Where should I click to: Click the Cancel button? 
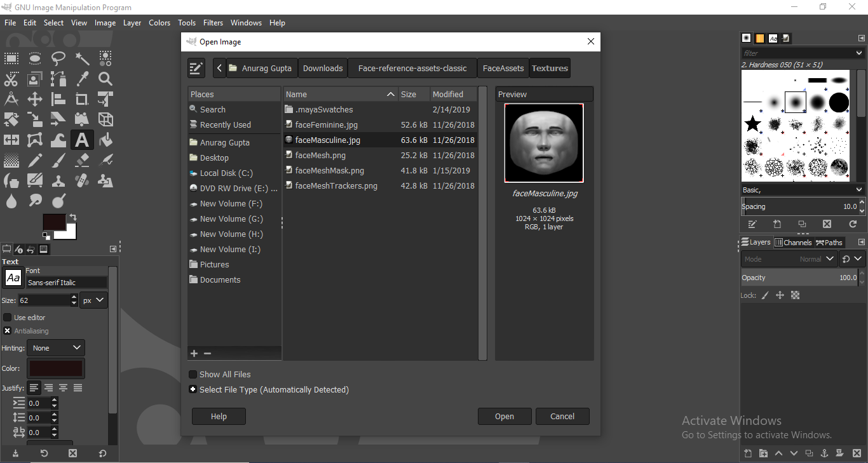click(x=562, y=417)
